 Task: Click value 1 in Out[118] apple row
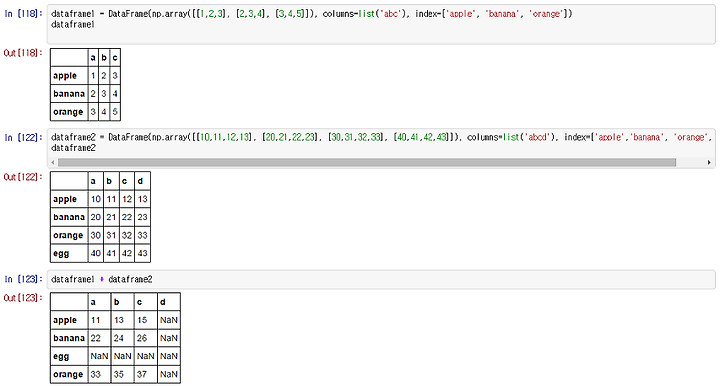coord(93,76)
